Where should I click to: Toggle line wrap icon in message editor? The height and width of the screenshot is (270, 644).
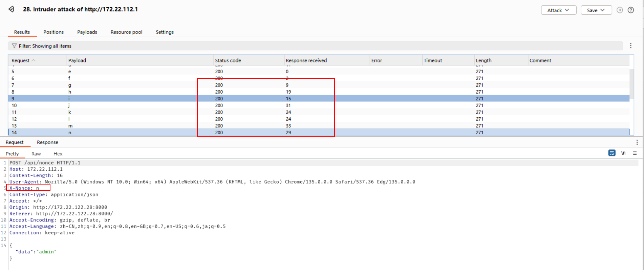[x=612, y=153]
